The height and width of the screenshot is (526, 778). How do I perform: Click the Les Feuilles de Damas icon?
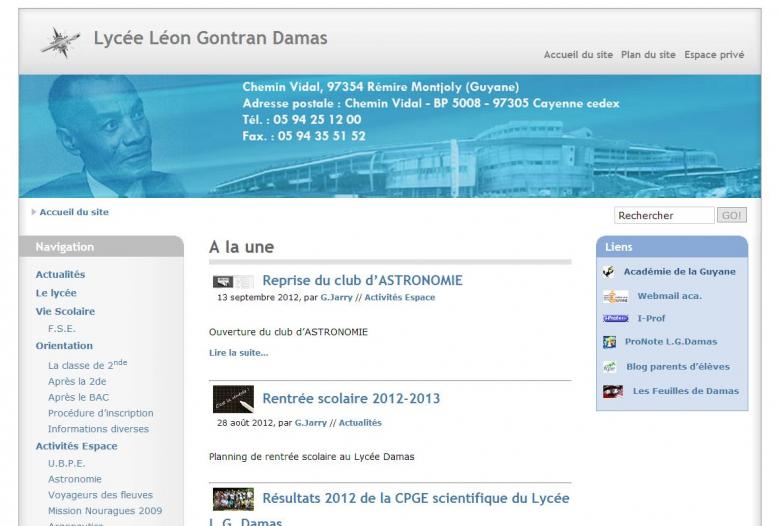pyautogui.click(x=613, y=392)
